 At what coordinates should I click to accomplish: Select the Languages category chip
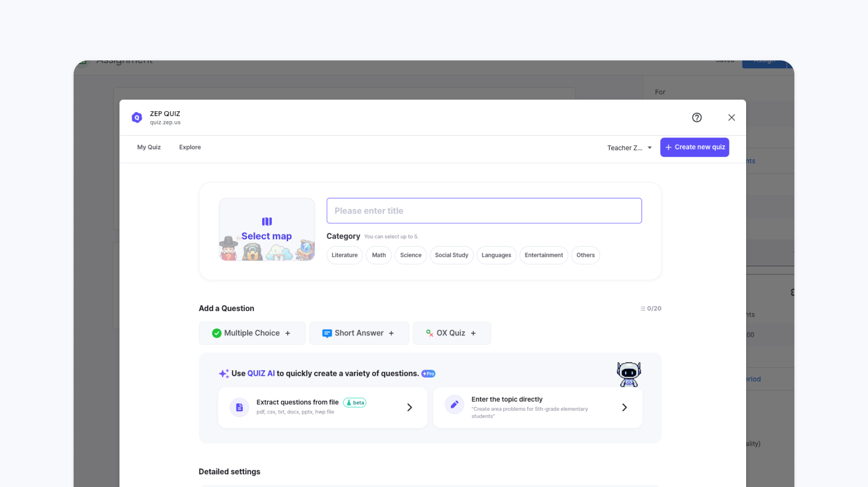point(496,255)
